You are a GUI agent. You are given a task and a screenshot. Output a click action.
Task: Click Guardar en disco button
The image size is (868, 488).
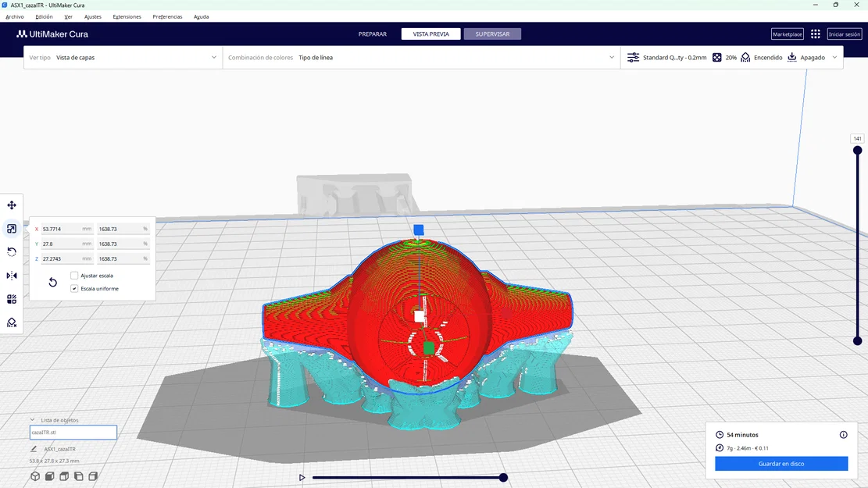coord(781,464)
